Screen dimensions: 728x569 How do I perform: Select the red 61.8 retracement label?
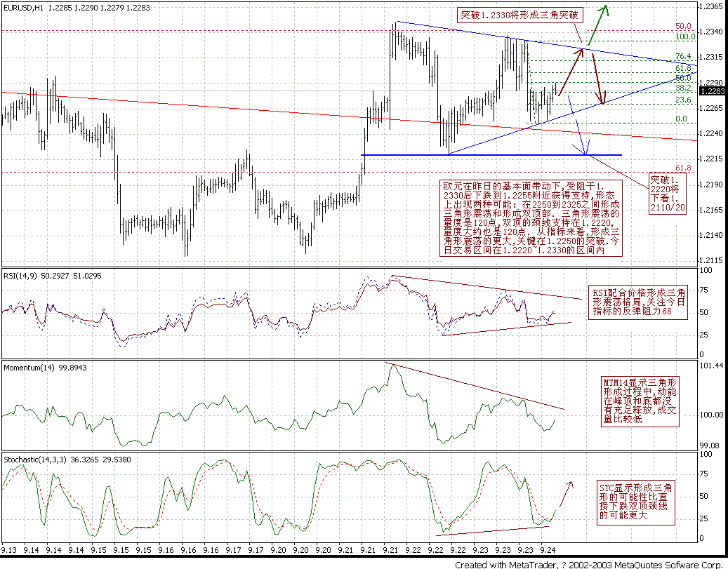tap(684, 168)
